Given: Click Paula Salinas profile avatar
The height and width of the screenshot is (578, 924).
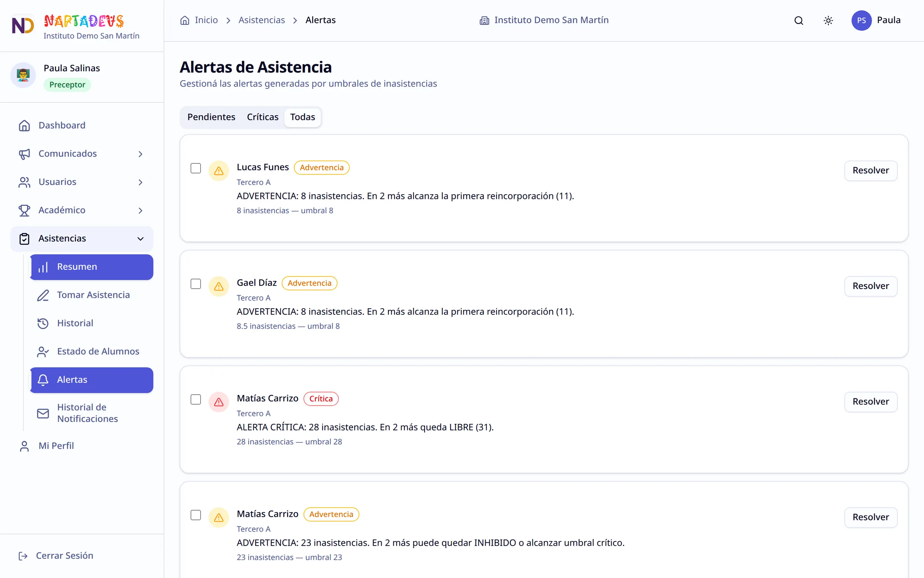Looking at the screenshot, I should tap(23, 75).
